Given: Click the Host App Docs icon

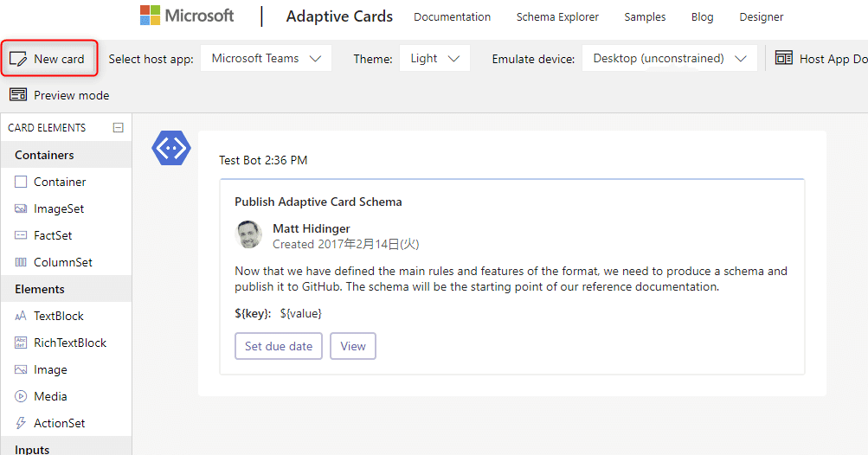Looking at the screenshot, I should click(784, 58).
